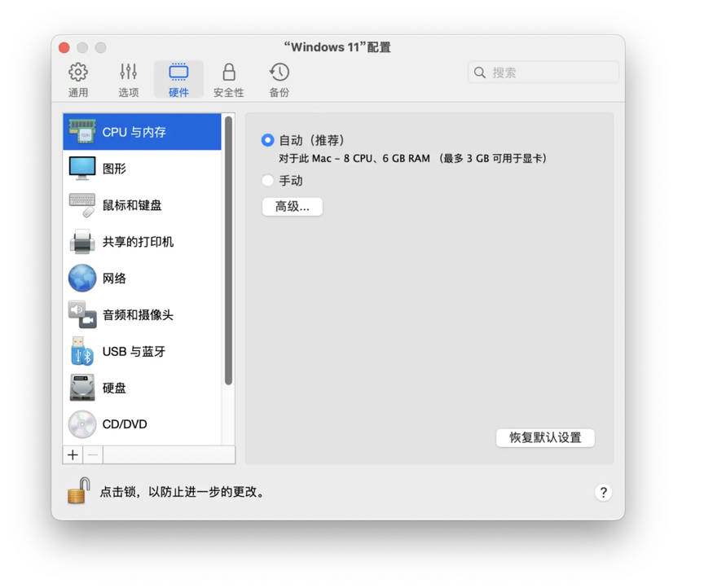
Task: Select the 共享的打印机 printer icon
Action: [x=82, y=242]
